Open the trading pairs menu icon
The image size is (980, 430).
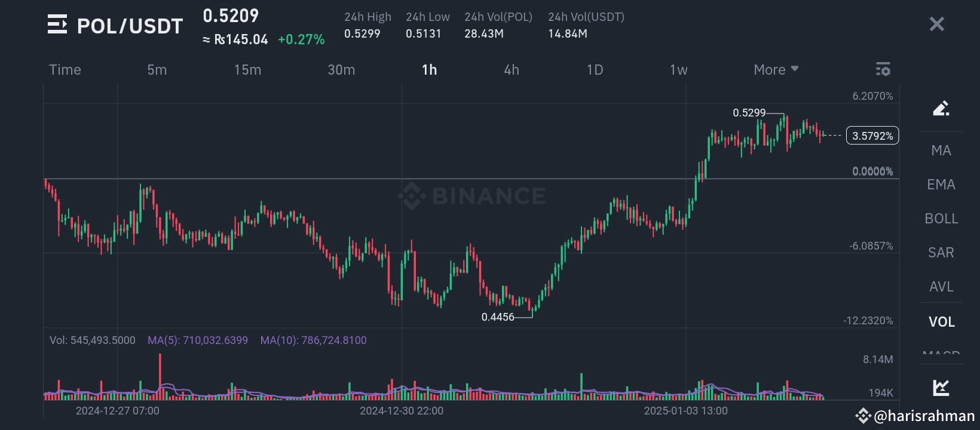point(57,24)
